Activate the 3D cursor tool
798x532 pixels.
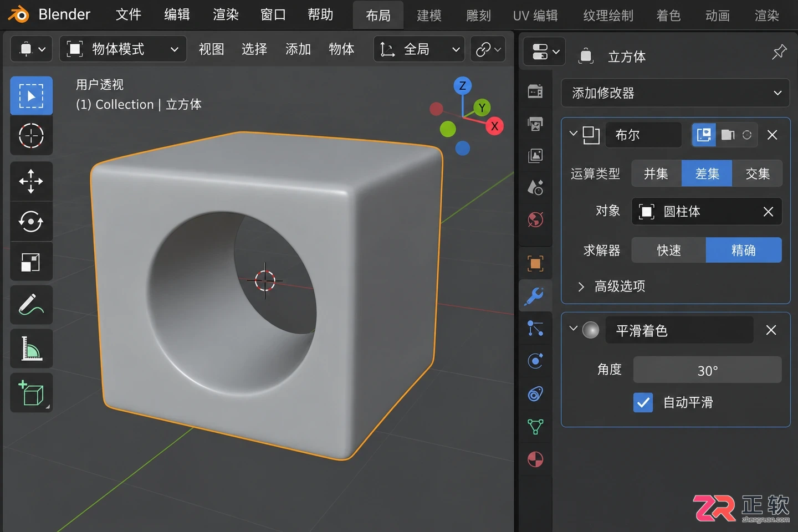32,136
